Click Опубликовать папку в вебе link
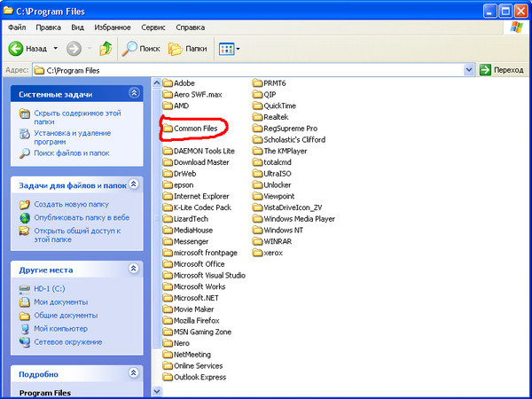The height and width of the screenshot is (399, 532). pos(82,217)
